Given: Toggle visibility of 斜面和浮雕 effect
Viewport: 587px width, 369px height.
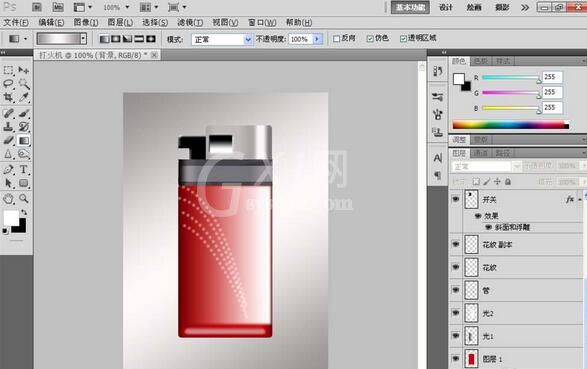Looking at the screenshot, I should [489, 228].
